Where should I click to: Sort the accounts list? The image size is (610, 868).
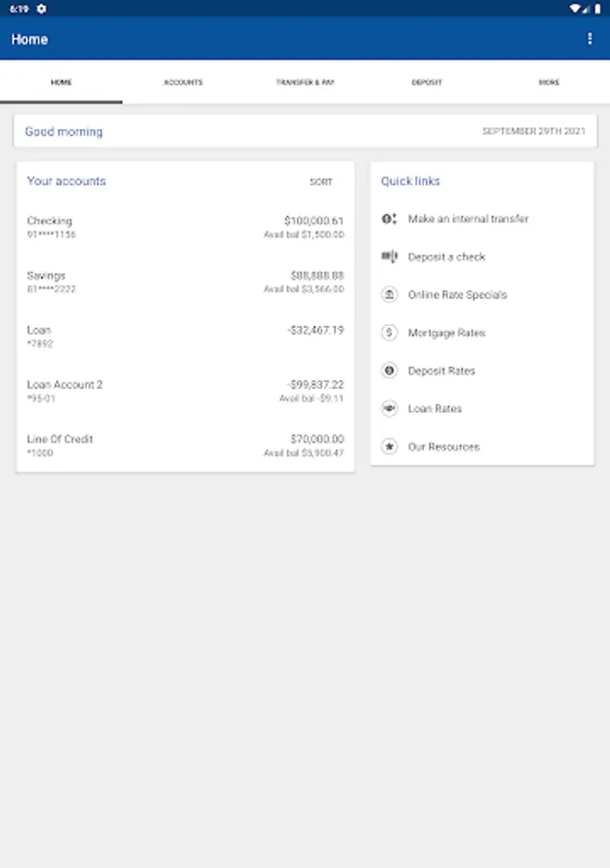tap(321, 182)
